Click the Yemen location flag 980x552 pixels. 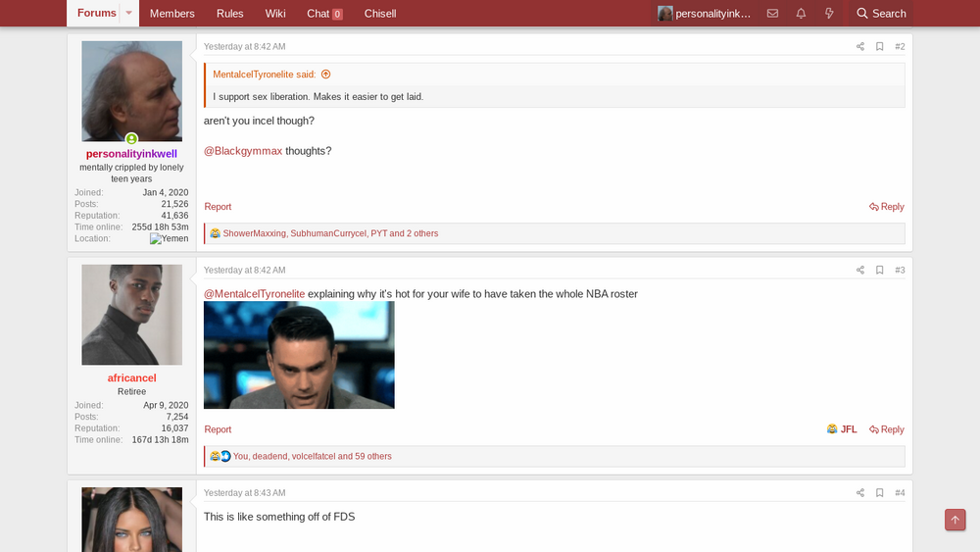point(169,239)
